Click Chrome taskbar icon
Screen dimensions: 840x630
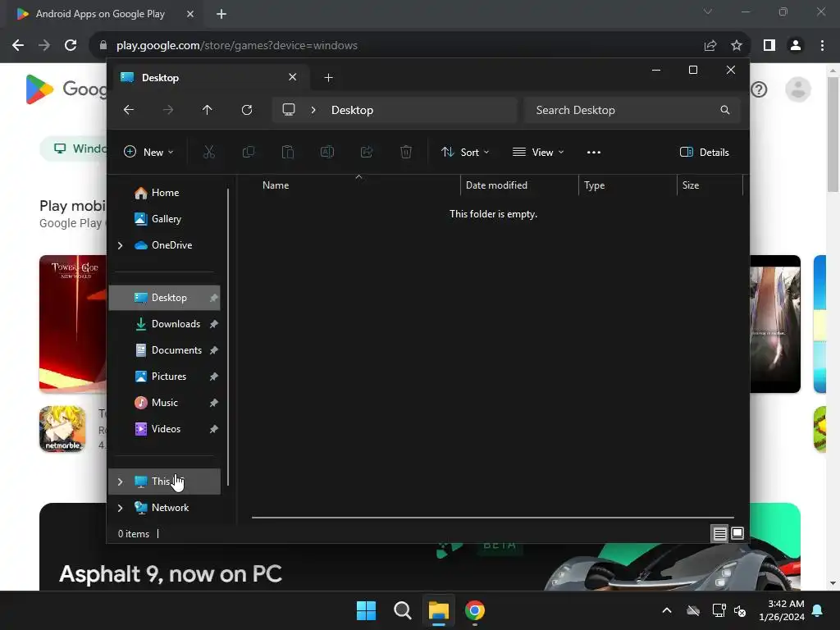475,610
